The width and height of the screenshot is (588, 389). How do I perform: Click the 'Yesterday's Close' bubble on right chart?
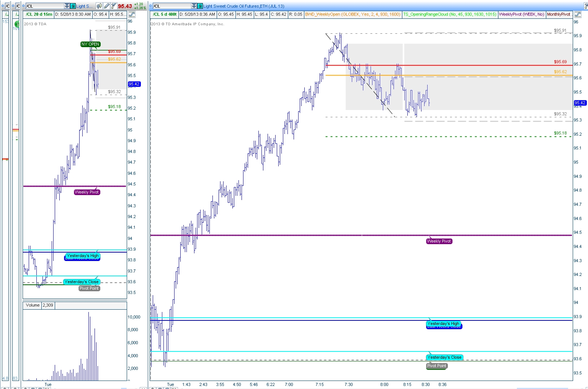tap(444, 357)
